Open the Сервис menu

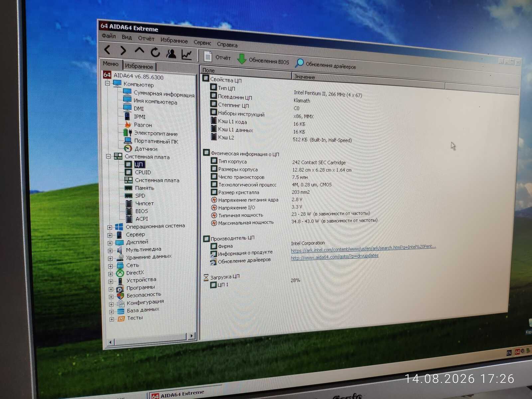coord(202,43)
